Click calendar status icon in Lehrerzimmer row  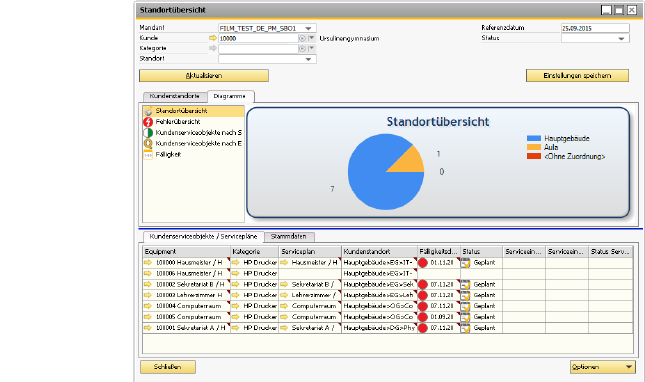click(x=465, y=295)
